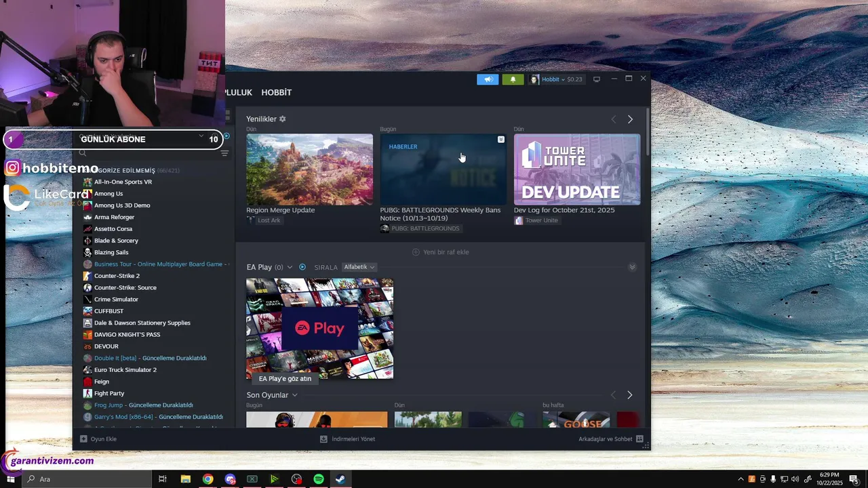Click the Ara taskbar search box

85,479
